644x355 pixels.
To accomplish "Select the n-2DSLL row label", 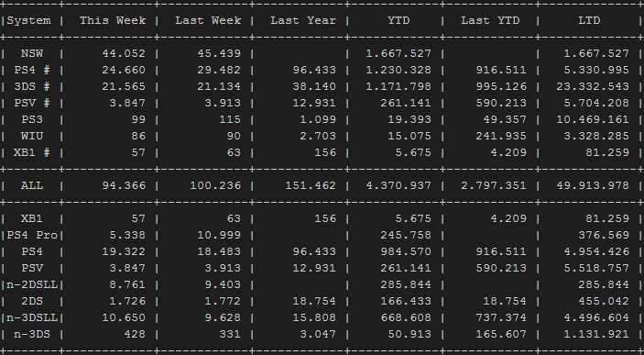I will [x=32, y=284].
